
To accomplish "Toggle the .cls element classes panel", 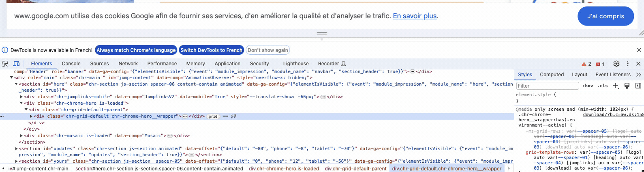I will point(603,86).
